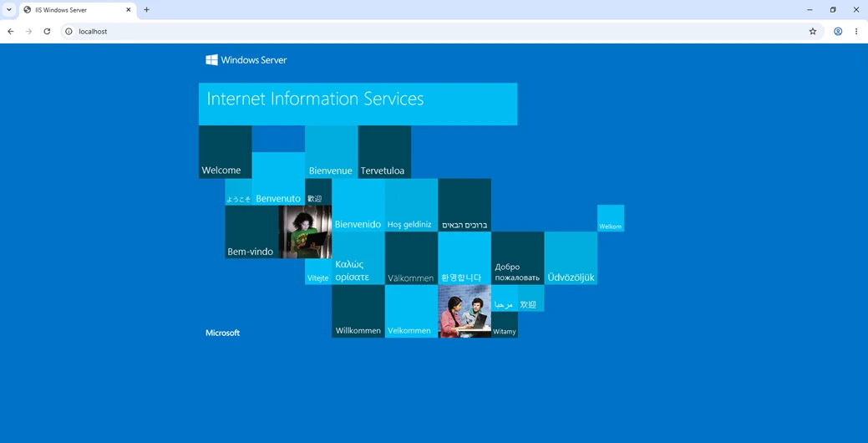
Task: Reload the localhost page
Action: (47, 32)
